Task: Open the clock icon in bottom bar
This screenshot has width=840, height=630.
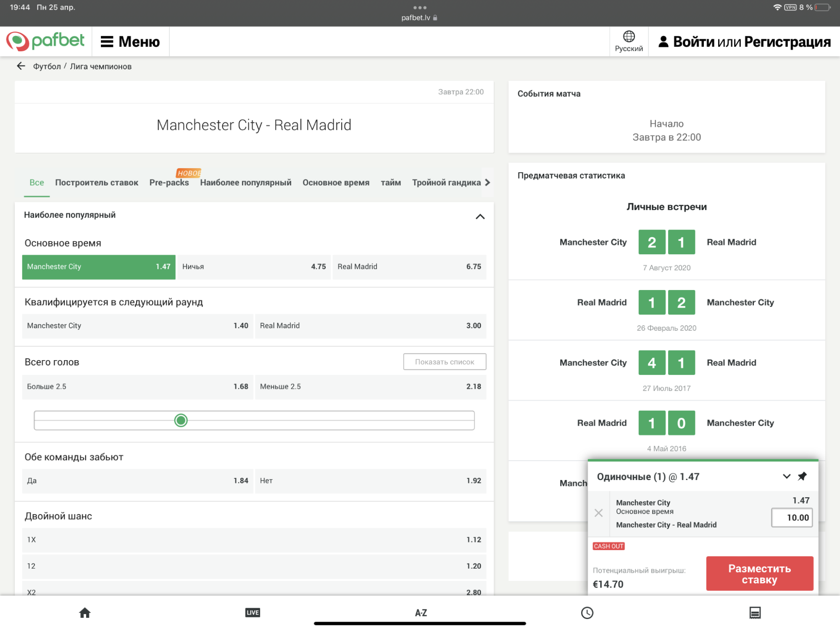Action: (x=587, y=613)
